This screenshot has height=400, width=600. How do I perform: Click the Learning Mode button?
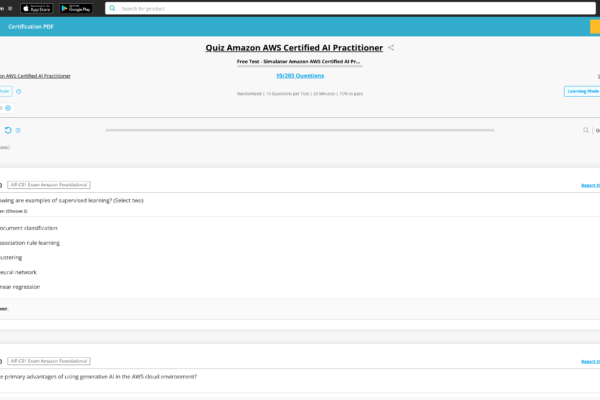(582, 91)
